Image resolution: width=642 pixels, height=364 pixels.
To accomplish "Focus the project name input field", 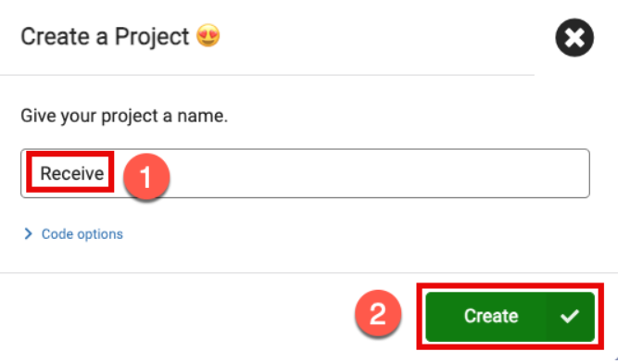I will (305, 173).
